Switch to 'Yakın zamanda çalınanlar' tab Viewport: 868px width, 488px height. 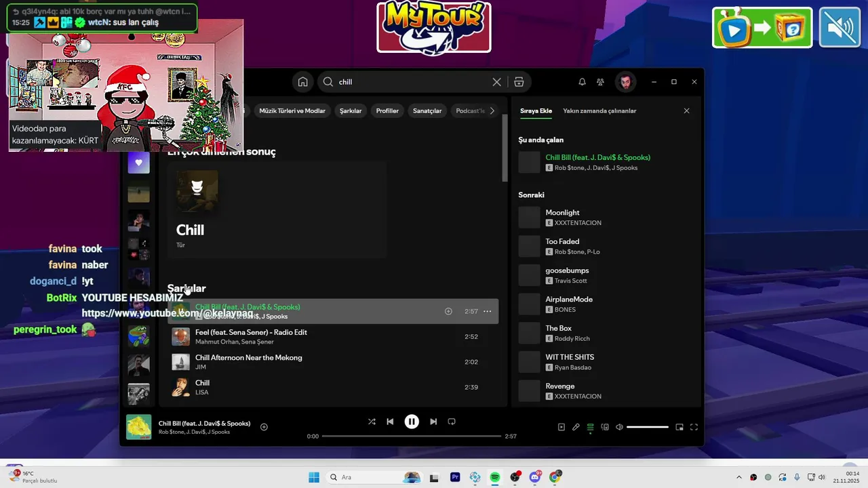(599, 110)
